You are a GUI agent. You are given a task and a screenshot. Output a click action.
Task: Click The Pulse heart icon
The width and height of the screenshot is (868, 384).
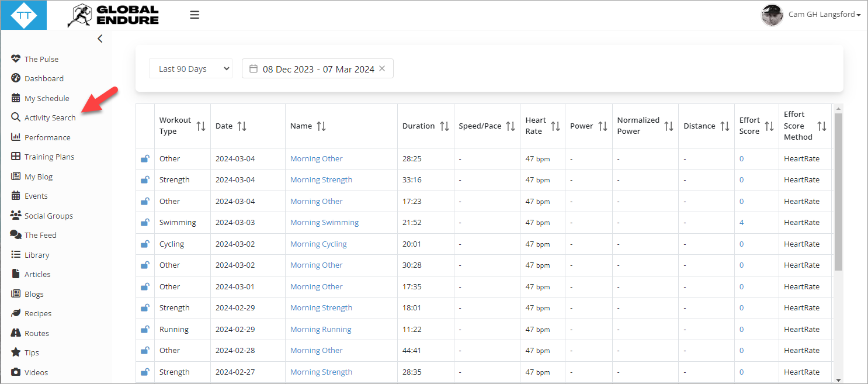coord(16,59)
